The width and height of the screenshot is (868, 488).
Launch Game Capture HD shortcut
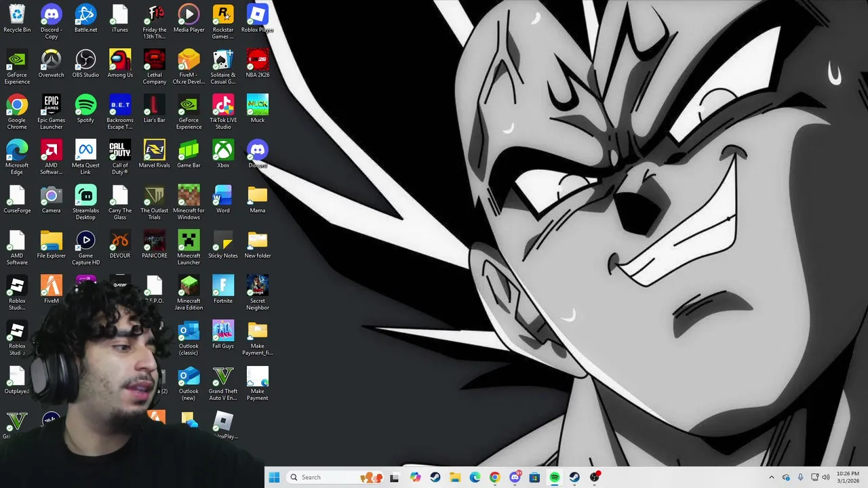(85, 249)
